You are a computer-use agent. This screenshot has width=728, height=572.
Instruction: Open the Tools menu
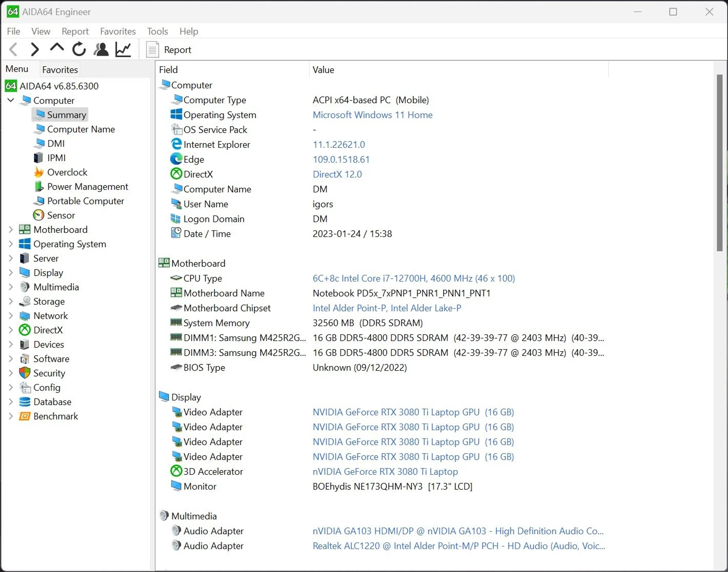157,31
